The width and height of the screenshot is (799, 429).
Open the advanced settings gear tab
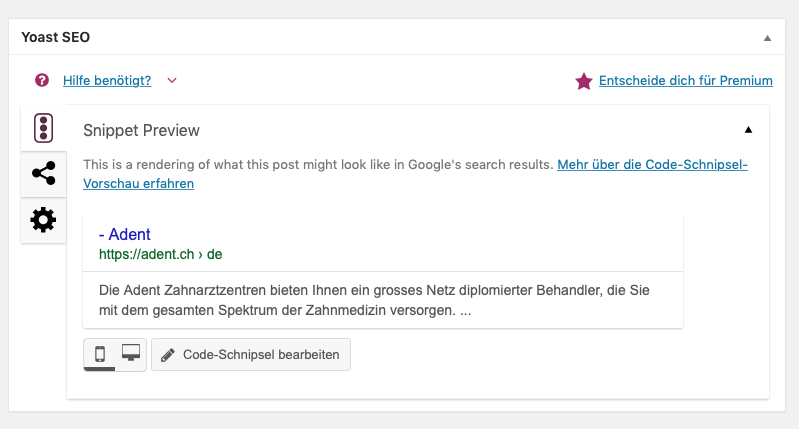point(43,220)
